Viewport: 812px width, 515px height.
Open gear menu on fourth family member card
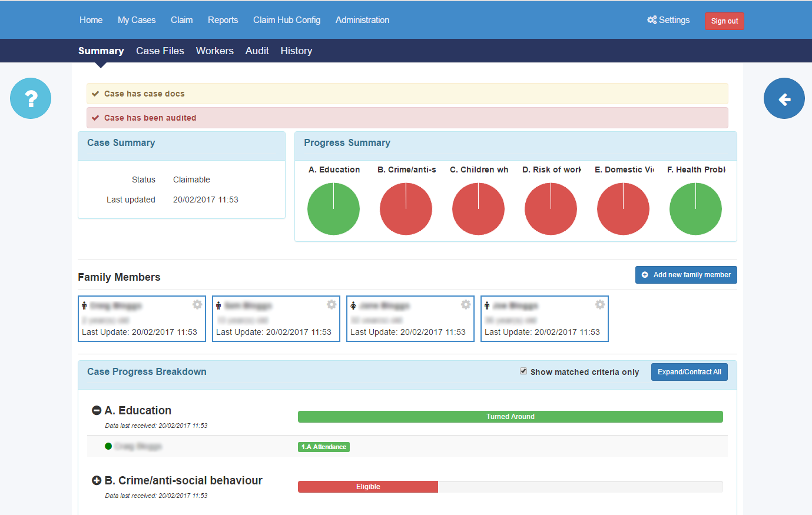click(600, 304)
